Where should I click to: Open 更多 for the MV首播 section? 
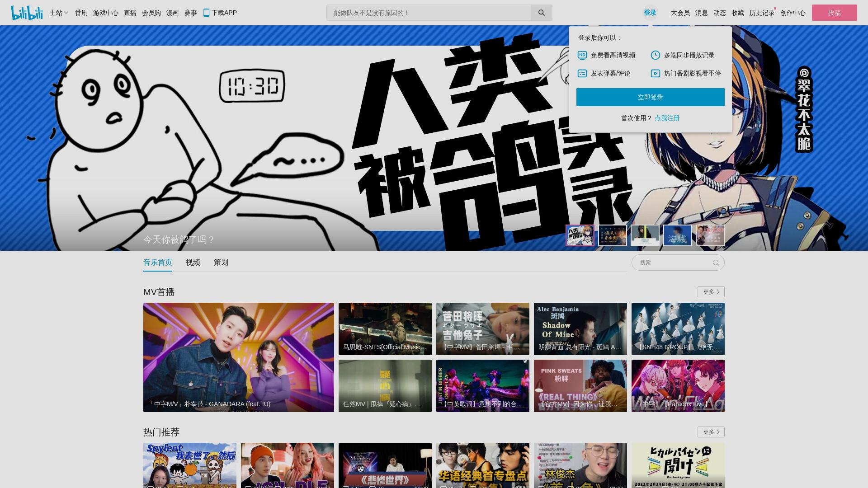coord(711,292)
